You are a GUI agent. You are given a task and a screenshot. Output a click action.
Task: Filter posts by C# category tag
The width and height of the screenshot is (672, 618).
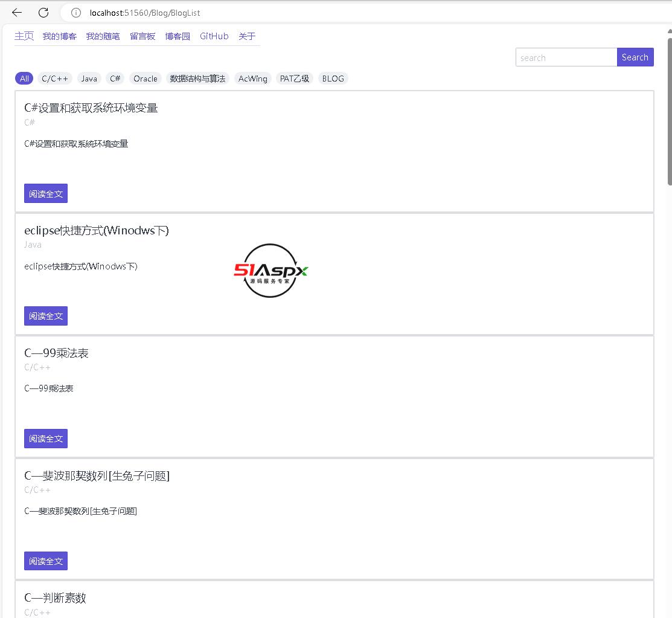pos(115,79)
